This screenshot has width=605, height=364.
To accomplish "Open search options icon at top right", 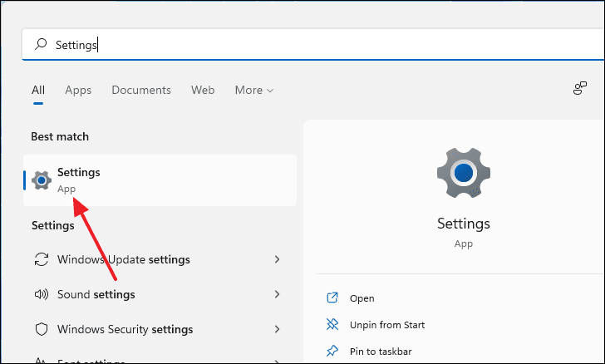I will (581, 89).
